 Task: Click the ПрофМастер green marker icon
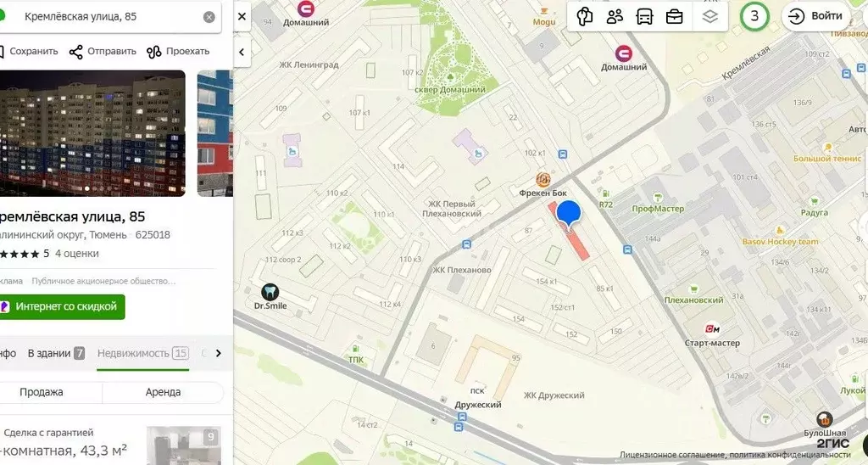[658, 198]
